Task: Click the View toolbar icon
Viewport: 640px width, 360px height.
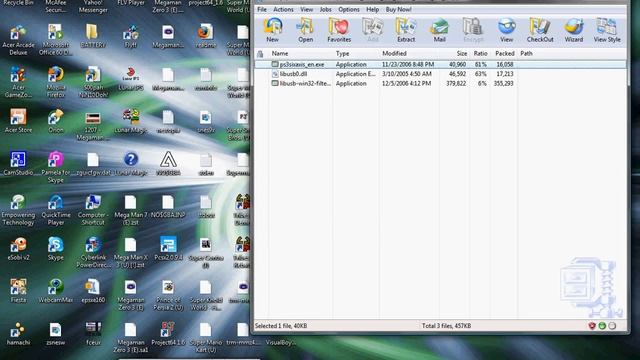Action: [x=507, y=30]
